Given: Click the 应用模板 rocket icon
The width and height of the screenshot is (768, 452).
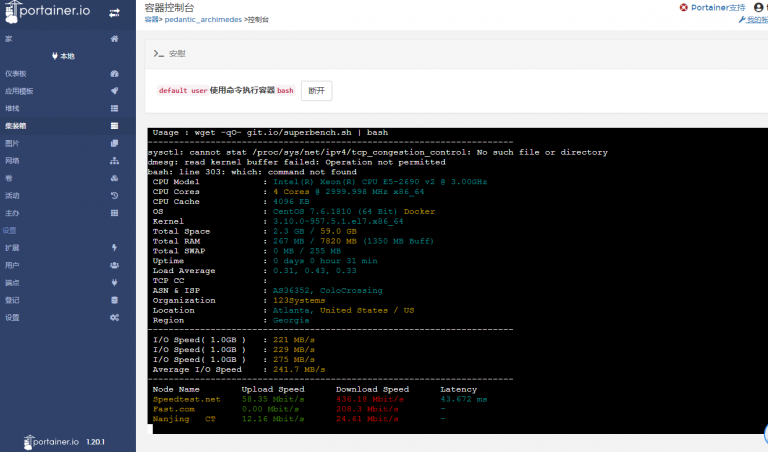Looking at the screenshot, I should point(115,91).
